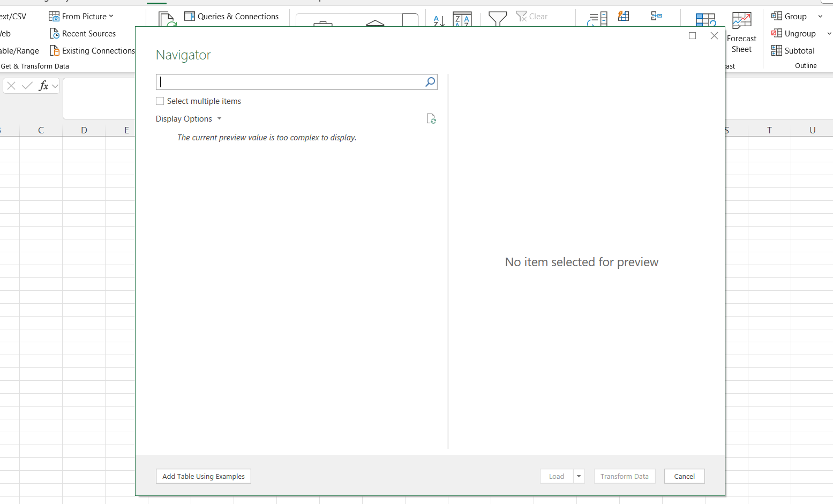Screen dimensions: 833x504
Task: Click the Text to Columns icon
Action: (x=597, y=20)
